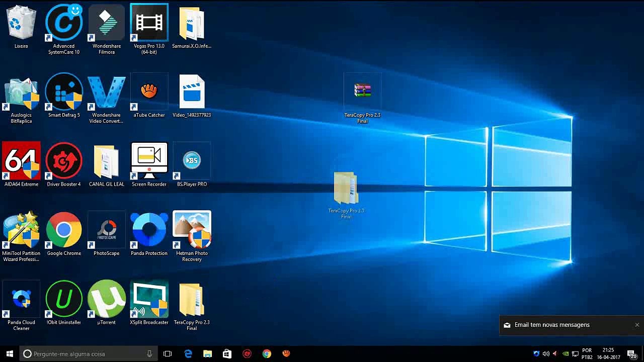Image resolution: width=644 pixels, height=362 pixels.
Task: Click the Screen Recorder desktop icon
Action: [149, 165]
